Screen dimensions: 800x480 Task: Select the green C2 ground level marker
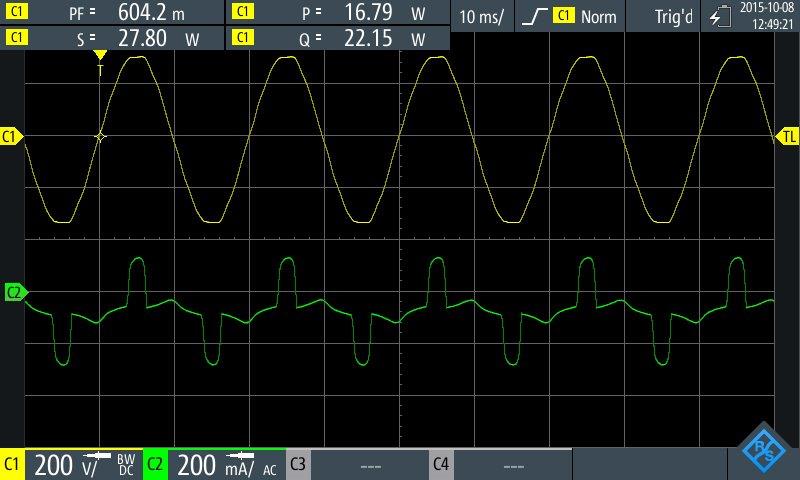(x=12, y=292)
